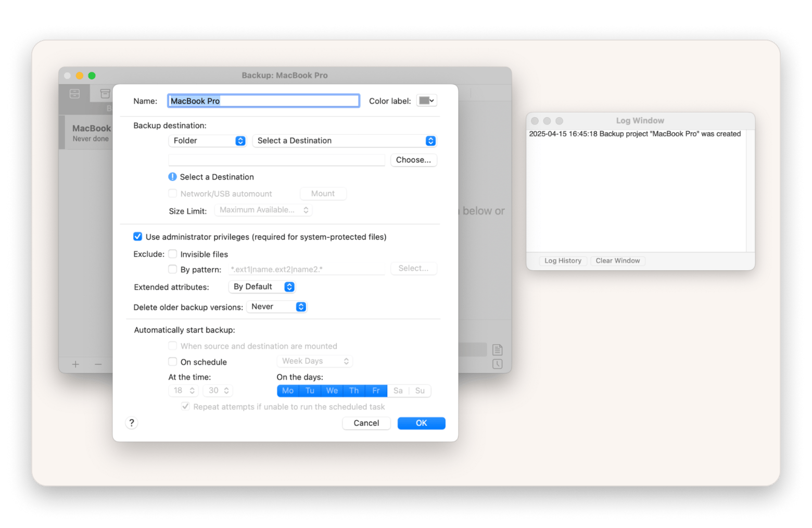Screen dimensions: 812x528
Task: Click the schedule clock icon
Action: click(497, 364)
